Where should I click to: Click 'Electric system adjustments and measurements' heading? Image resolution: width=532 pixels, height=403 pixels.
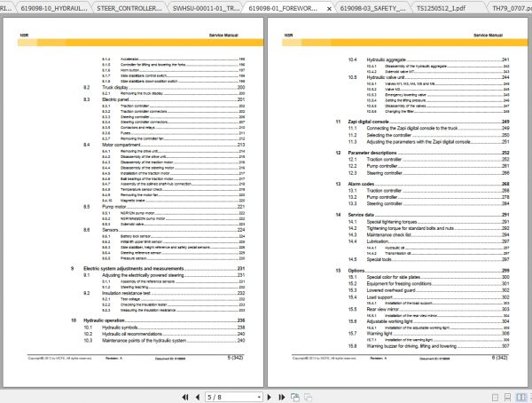pos(133,268)
